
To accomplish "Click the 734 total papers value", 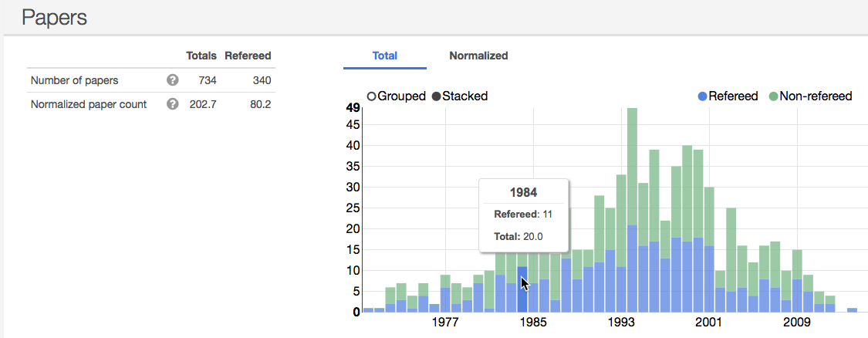I will (x=207, y=80).
